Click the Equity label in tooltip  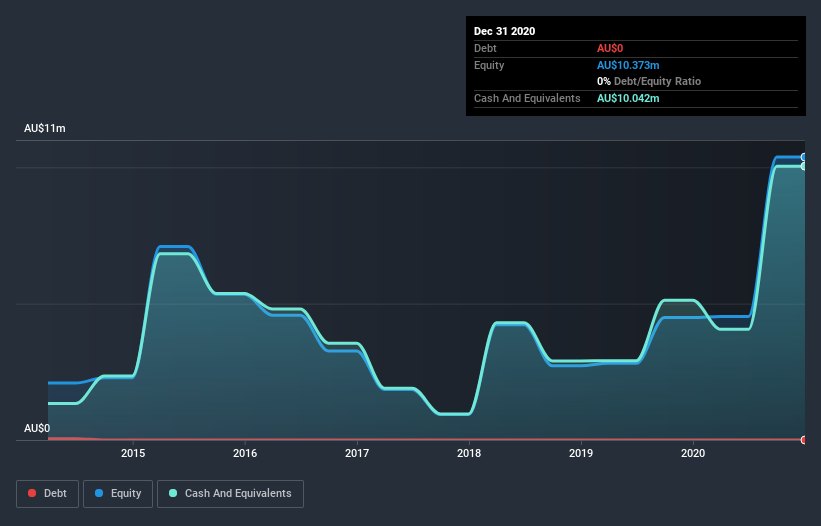(489, 65)
